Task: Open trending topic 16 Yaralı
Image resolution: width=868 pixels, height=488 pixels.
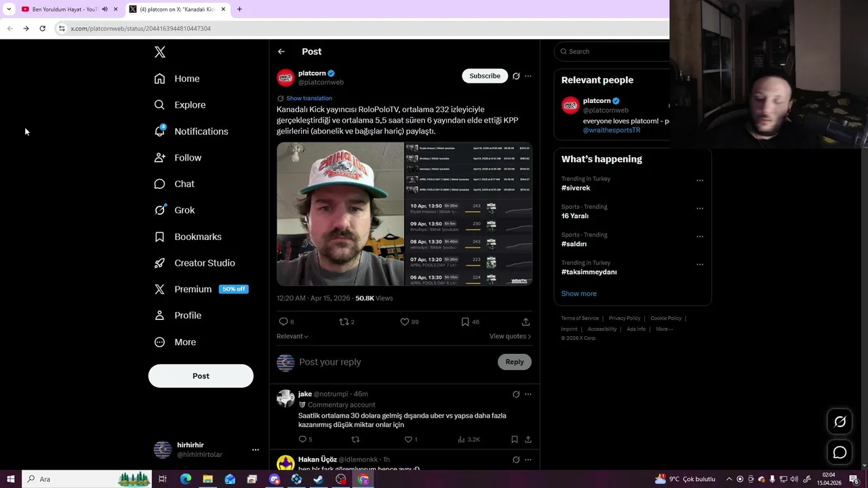Action: [575, 216]
